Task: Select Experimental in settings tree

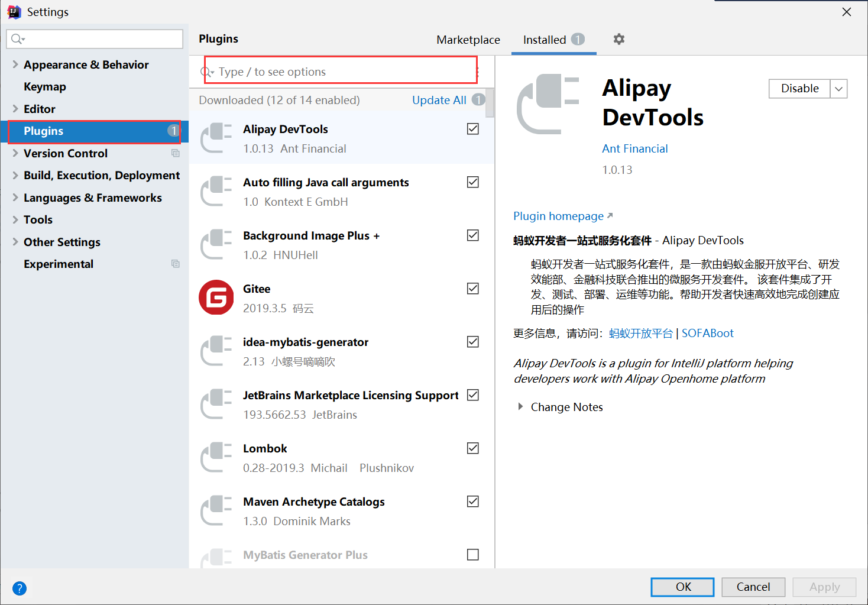Action: point(59,264)
